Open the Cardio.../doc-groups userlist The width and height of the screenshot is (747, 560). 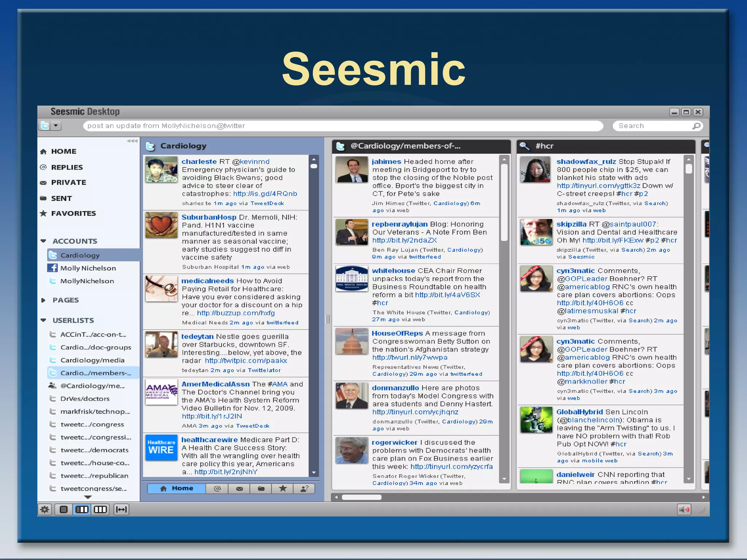[x=96, y=347]
